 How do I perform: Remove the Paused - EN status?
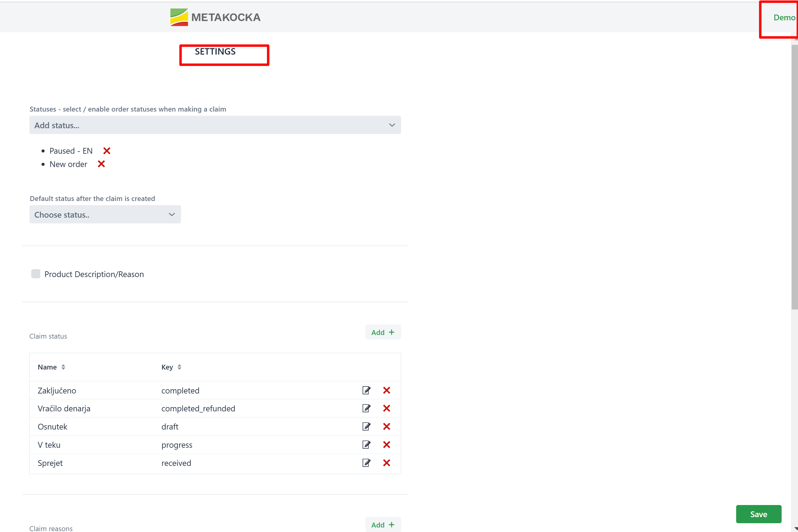click(x=106, y=151)
